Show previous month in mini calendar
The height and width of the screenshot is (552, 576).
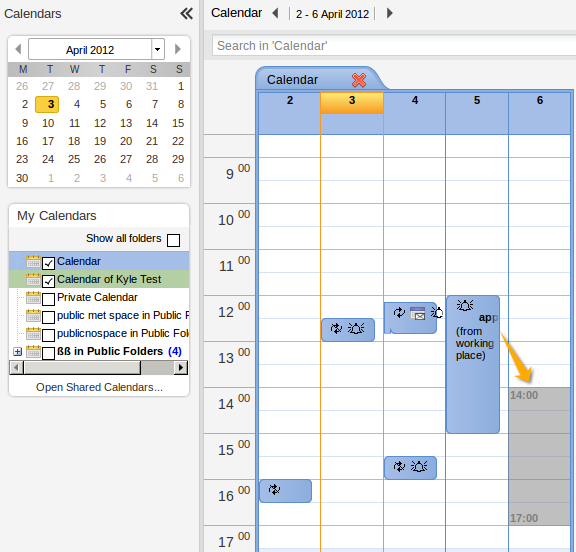(18, 49)
